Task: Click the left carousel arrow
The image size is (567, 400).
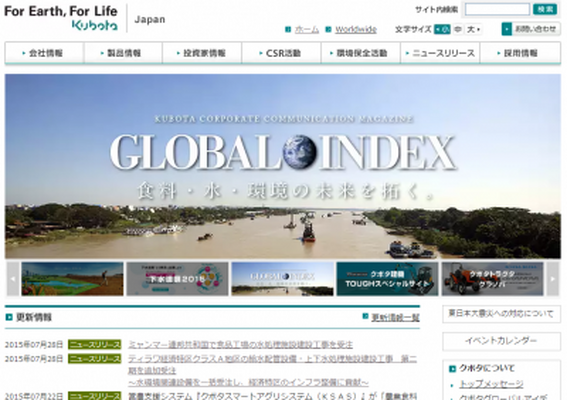Action: point(13,279)
